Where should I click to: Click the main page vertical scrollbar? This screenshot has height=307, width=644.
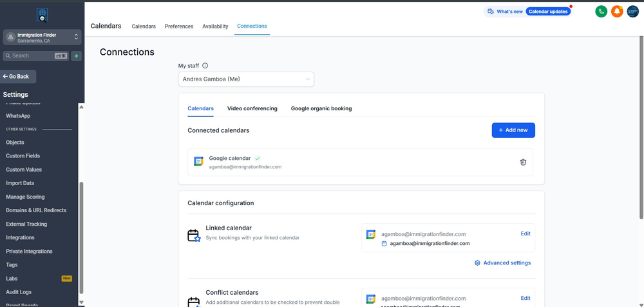tap(641, 128)
